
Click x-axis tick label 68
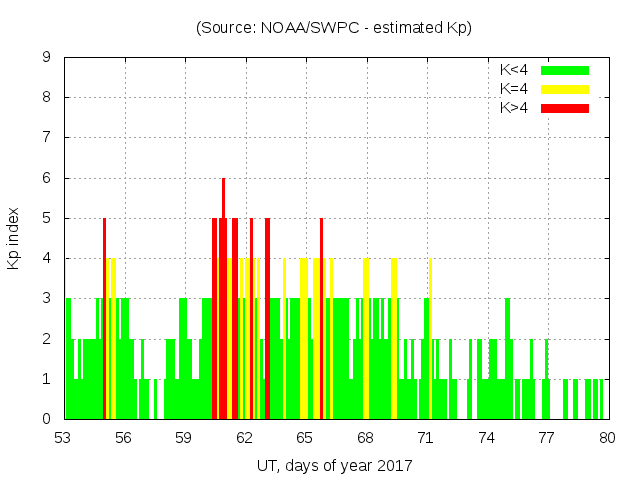(365, 437)
